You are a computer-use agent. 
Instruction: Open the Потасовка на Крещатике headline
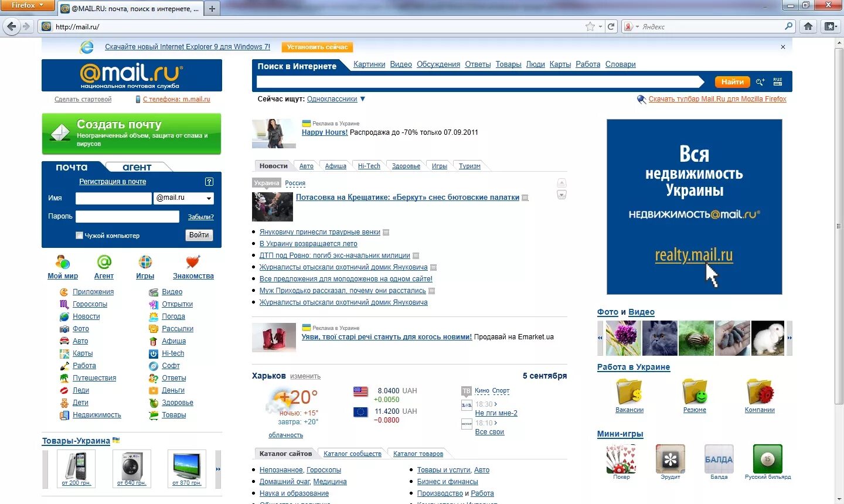(x=407, y=197)
